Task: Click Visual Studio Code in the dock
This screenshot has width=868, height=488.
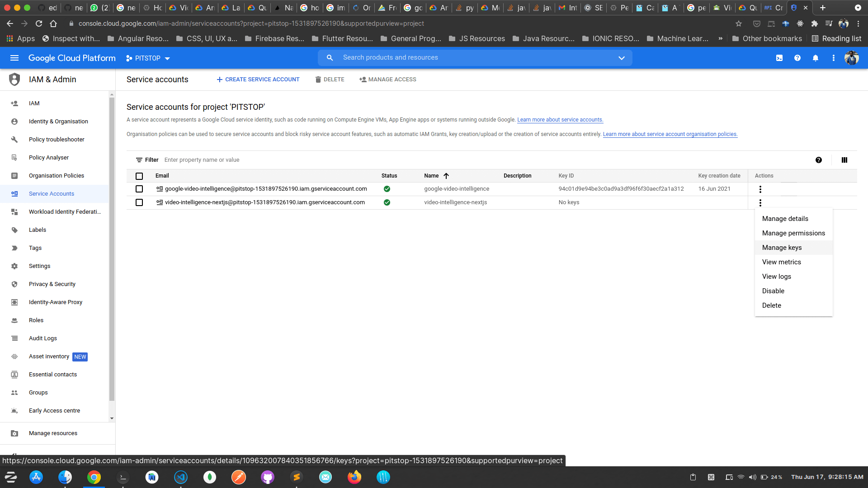Action: [x=181, y=477]
